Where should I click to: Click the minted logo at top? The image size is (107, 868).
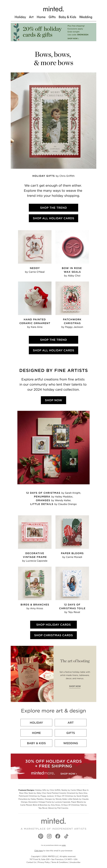pos(53,9)
